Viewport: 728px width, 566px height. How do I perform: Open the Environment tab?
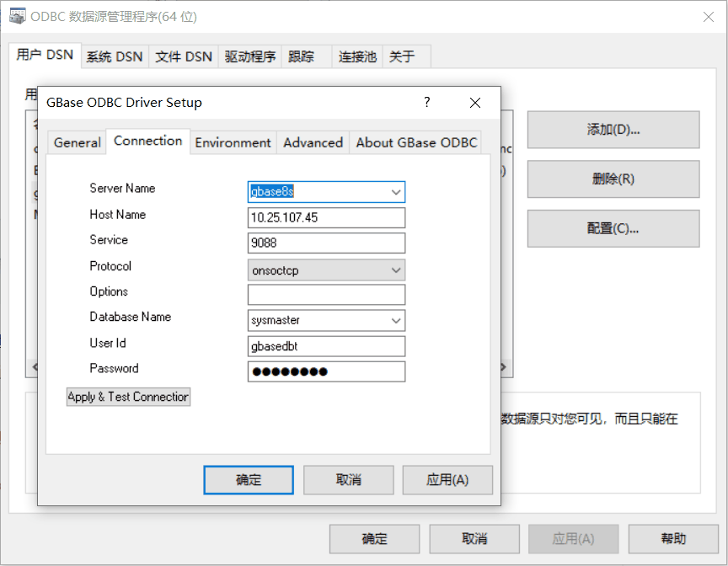tap(233, 142)
